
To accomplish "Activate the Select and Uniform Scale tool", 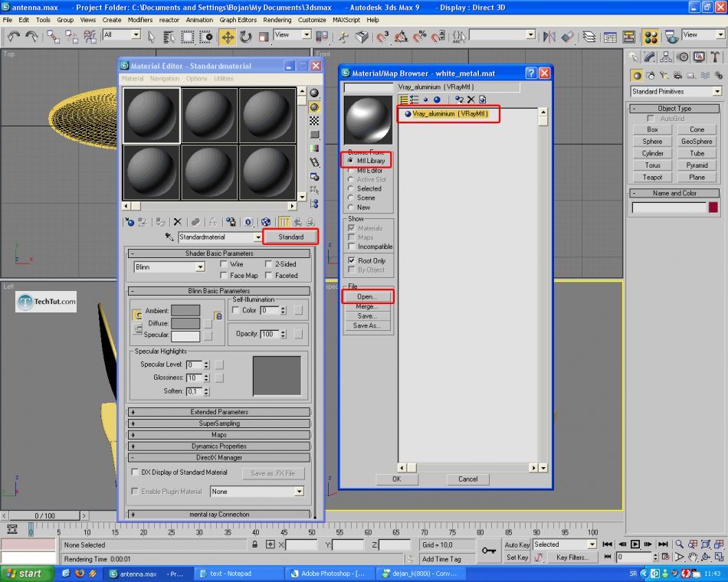I will [x=264, y=37].
